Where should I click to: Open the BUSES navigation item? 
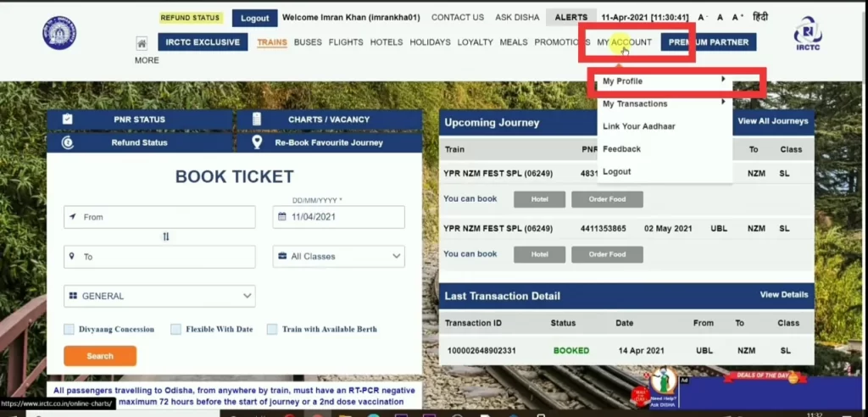click(308, 42)
